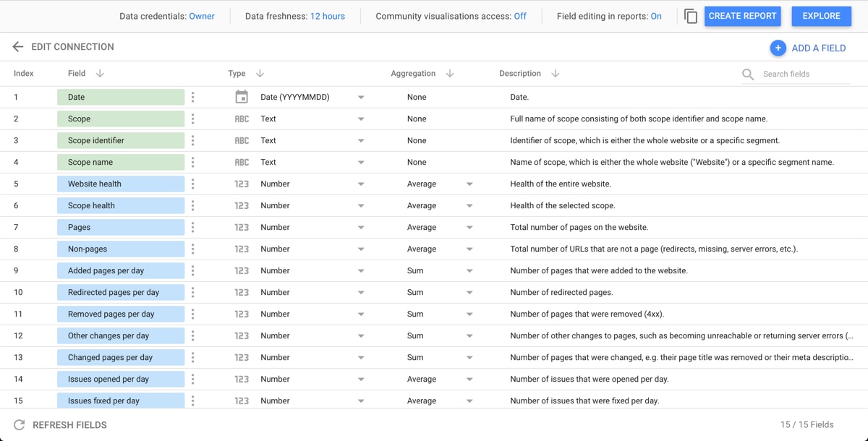Click description 'Total number of pages on the website.'
The width and height of the screenshot is (868, 441).
[x=579, y=227]
